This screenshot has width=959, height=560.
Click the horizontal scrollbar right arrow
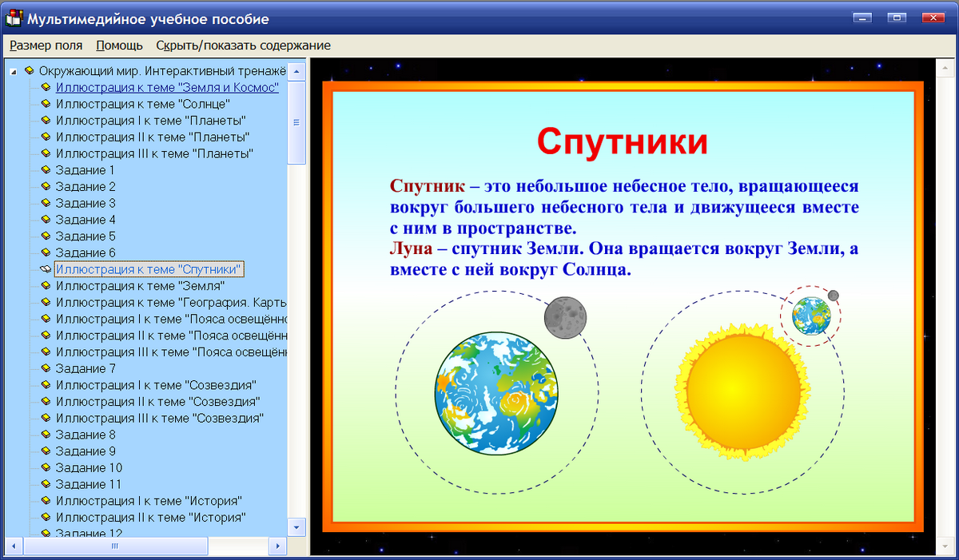(x=279, y=546)
